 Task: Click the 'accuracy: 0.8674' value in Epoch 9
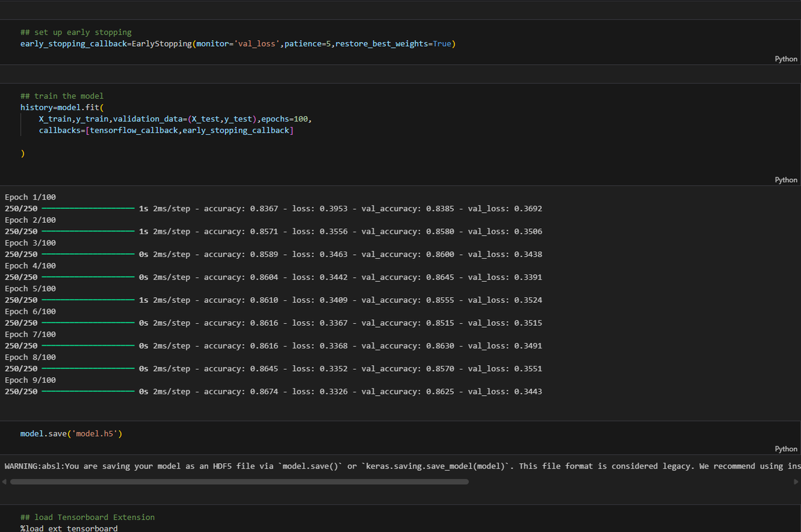pos(241,392)
